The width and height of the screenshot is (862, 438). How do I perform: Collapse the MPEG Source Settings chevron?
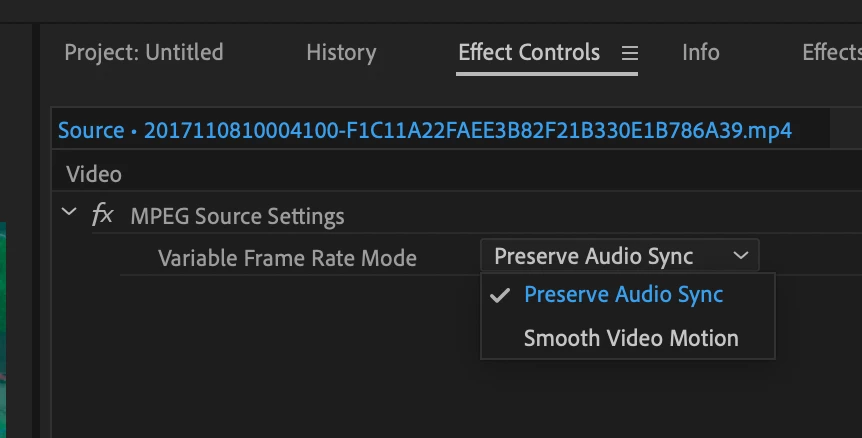[x=69, y=211]
